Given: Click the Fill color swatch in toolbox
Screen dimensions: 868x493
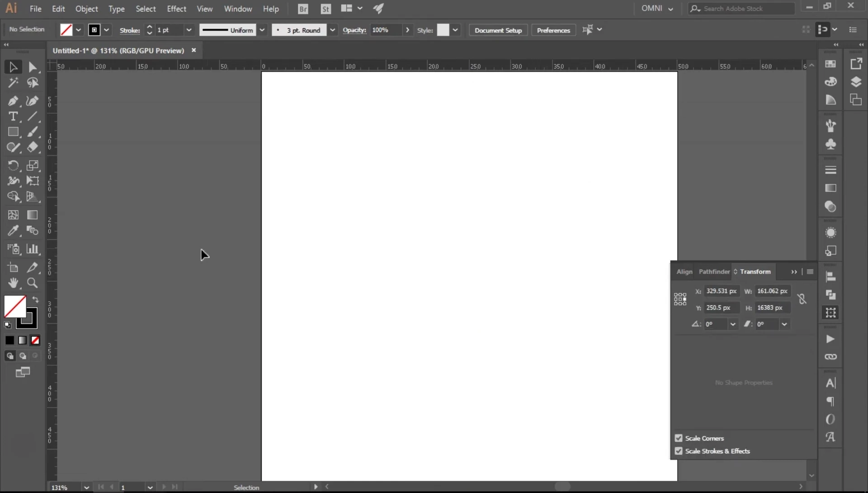Looking at the screenshot, I should coord(14,306).
